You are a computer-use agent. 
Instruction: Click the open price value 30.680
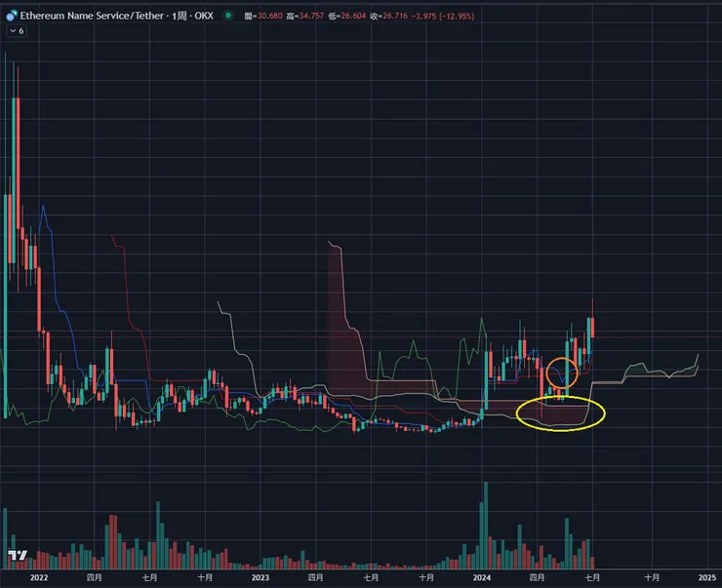[x=270, y=16]
